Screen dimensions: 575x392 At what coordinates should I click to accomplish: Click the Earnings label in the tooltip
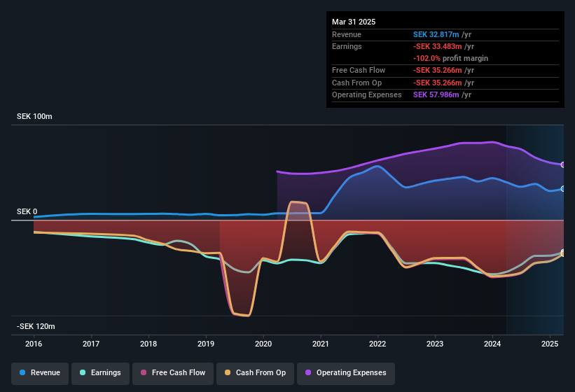tap(347, 46)
